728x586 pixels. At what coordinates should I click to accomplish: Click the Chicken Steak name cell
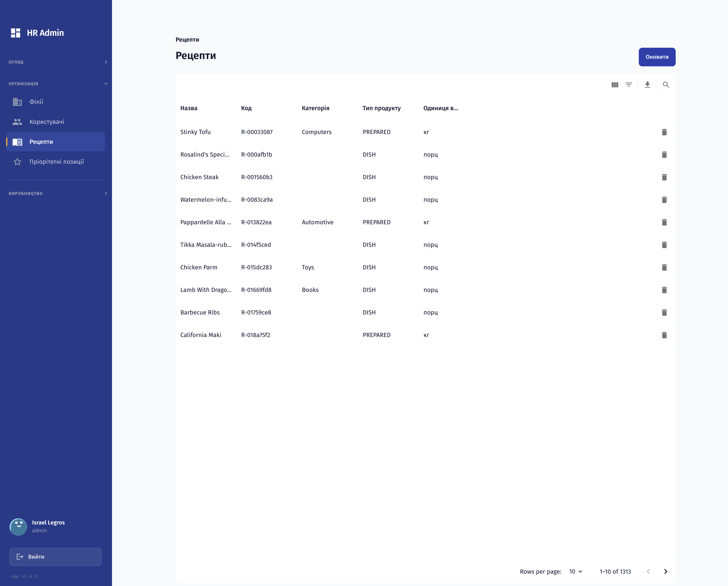pos(199,177)
